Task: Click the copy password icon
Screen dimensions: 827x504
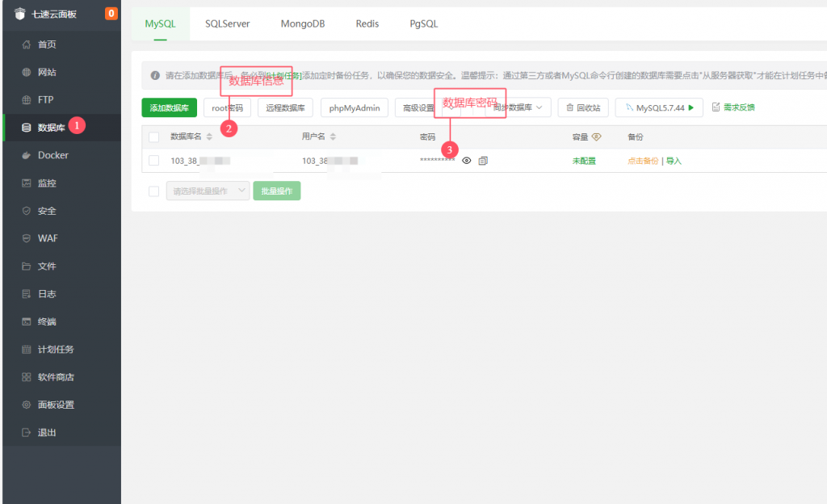Action: [x=483, y=161]
